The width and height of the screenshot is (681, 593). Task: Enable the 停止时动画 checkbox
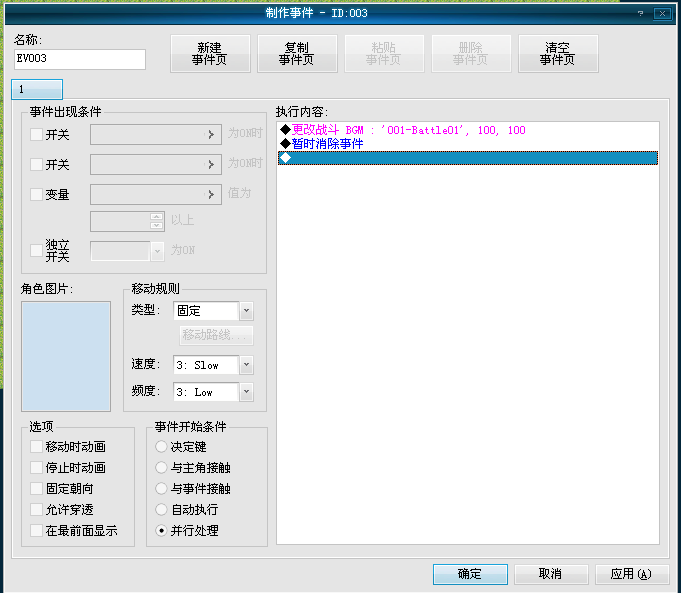click(x=36, y=467)
